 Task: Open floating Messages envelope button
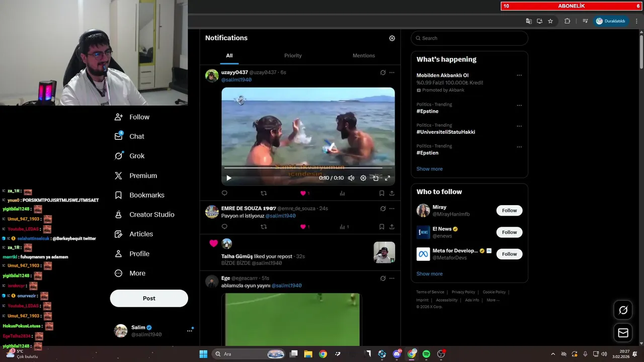[x=623, y=333]
